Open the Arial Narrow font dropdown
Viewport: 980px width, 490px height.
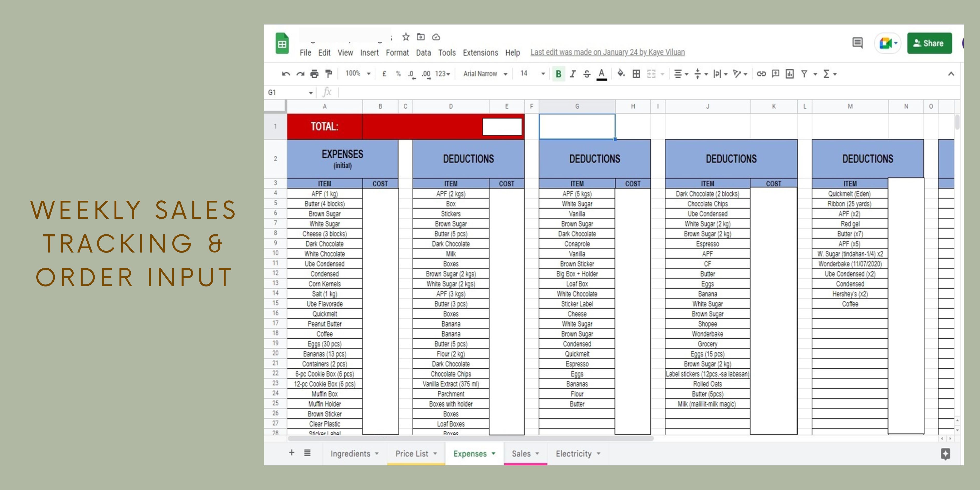(x=485, y=74)
